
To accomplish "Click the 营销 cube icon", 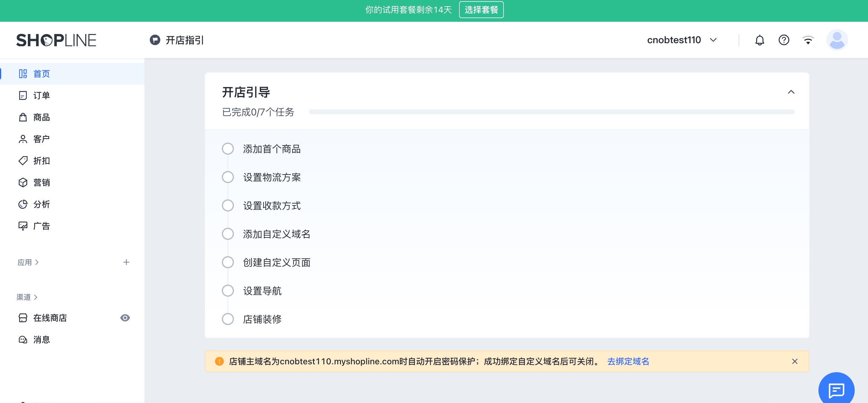I will pos(23,182).
